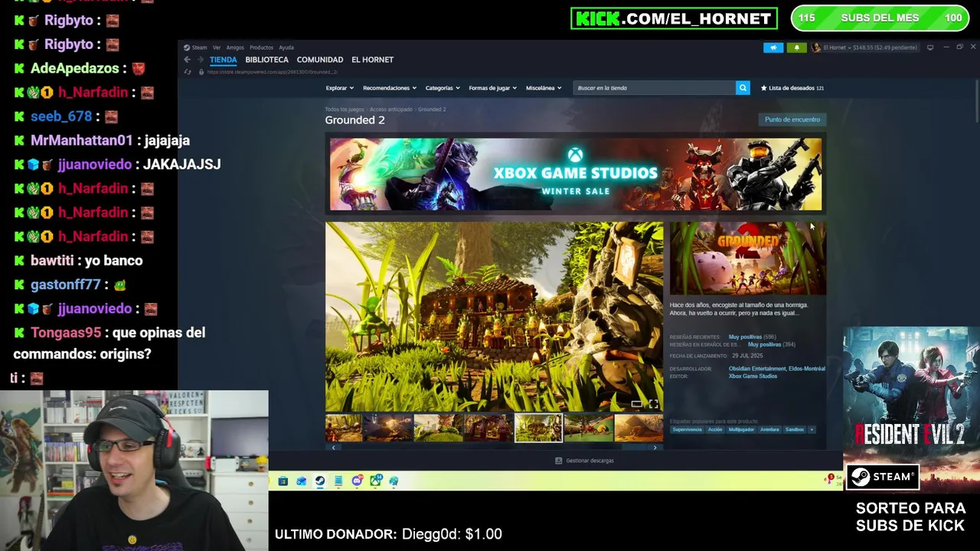Click the Gestionar descargas download icon
The width and height of the screenshot is (980, 551).
click(x=558, y=461)
